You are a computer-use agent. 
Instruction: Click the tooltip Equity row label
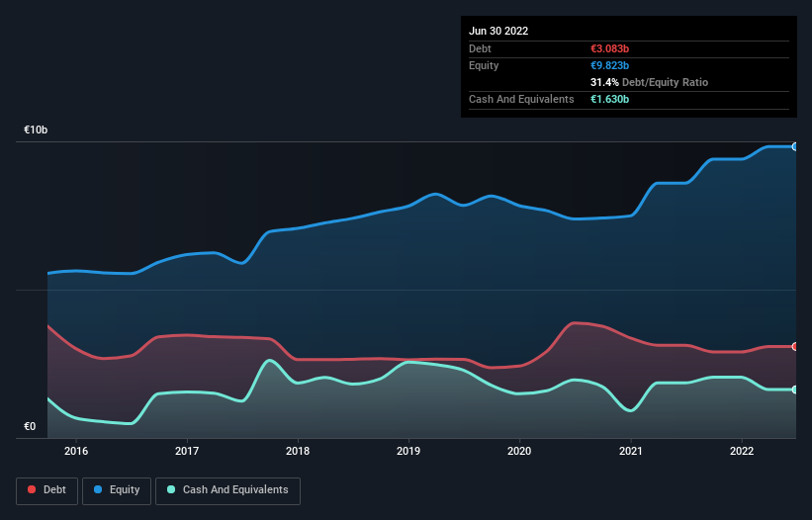pos(484,65)
